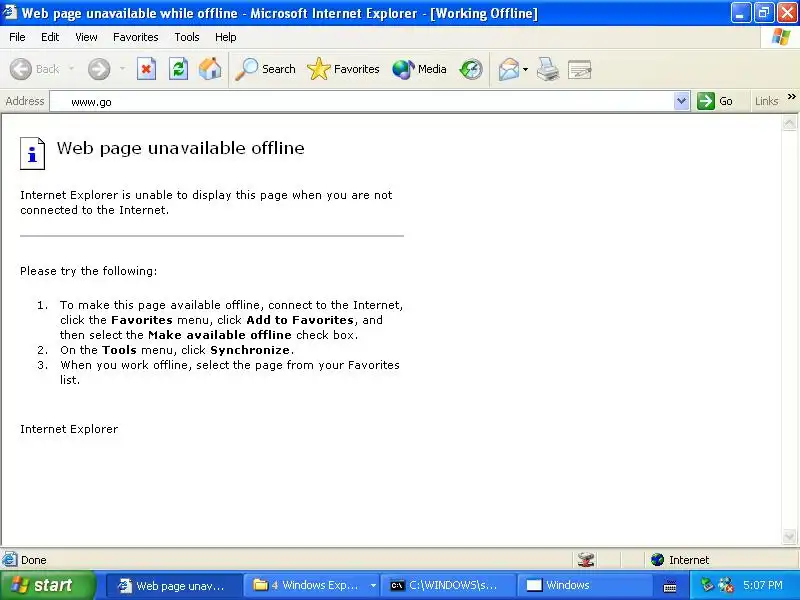Viewport: 800px width, 600px height.
Task: Click the 'Web page unavailable offline' heading
Action: 181,148
